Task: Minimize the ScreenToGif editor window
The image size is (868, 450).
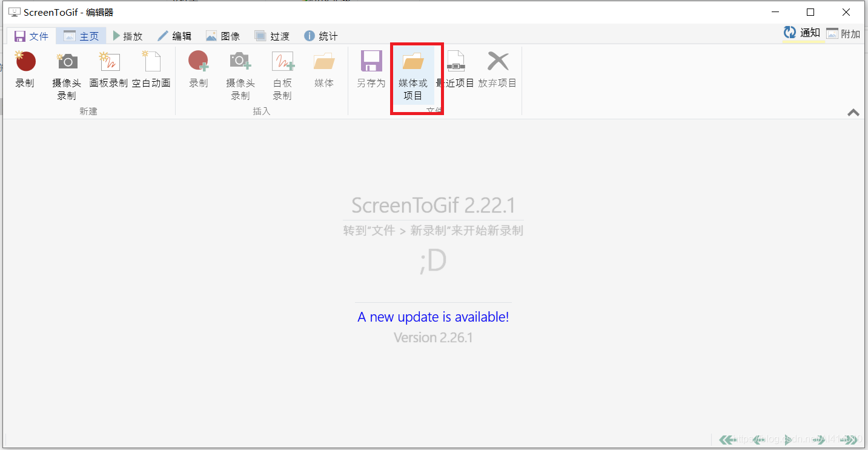Action: click(x=775, y=12)
